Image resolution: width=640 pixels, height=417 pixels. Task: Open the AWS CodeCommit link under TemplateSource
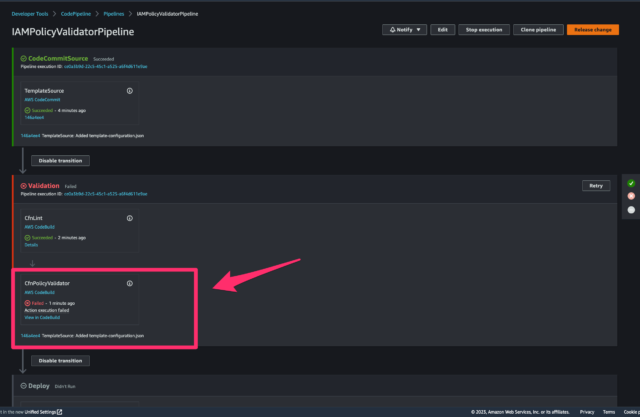pos(42,100)
